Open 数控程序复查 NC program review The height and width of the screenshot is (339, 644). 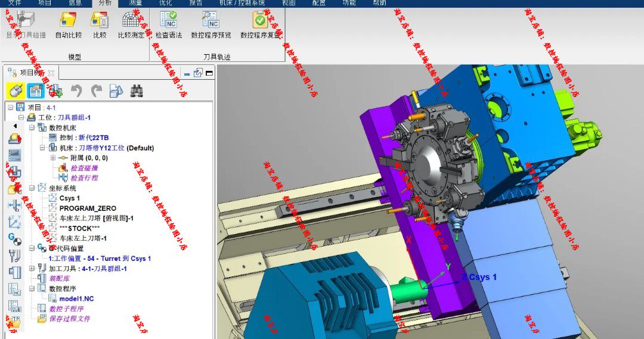click(260, 24)
